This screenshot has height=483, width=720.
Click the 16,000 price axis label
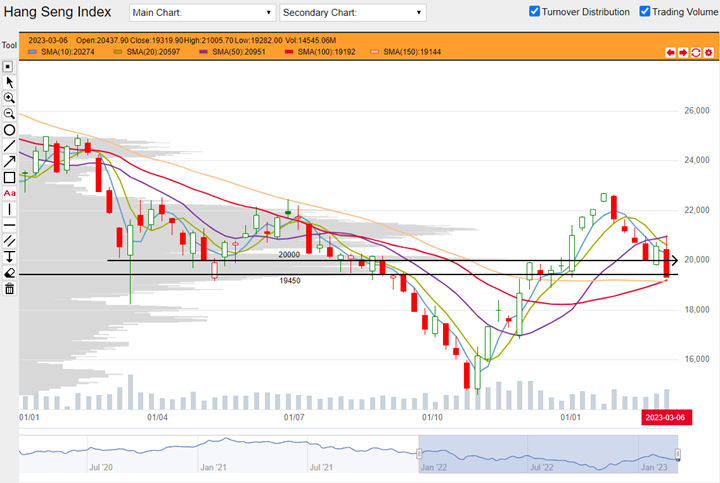[697, 359]
